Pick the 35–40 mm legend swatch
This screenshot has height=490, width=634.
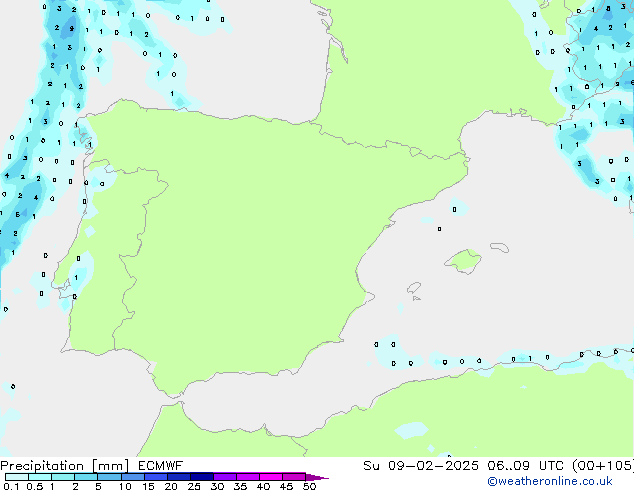pyautogui.click(x=247, y=477)
